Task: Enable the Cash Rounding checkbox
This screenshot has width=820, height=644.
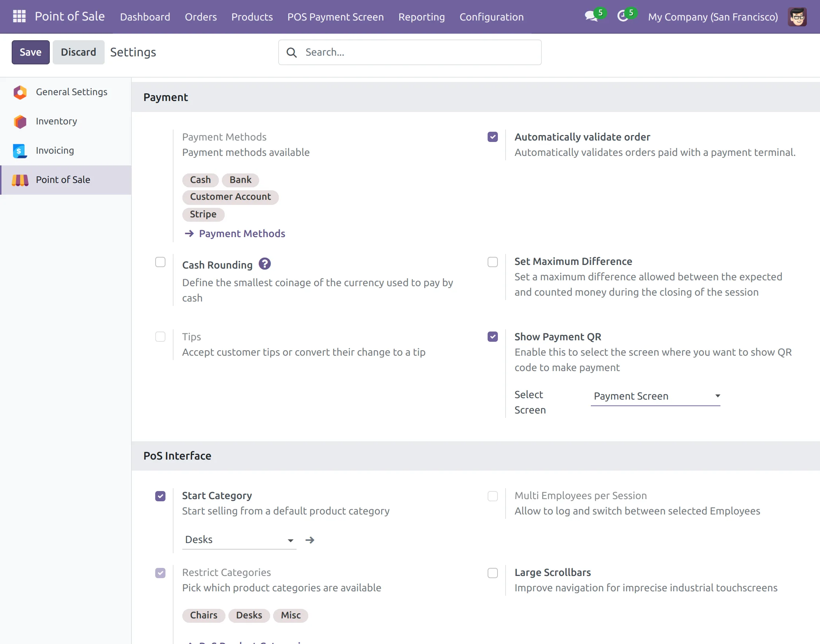Action: tap(160, 262)
